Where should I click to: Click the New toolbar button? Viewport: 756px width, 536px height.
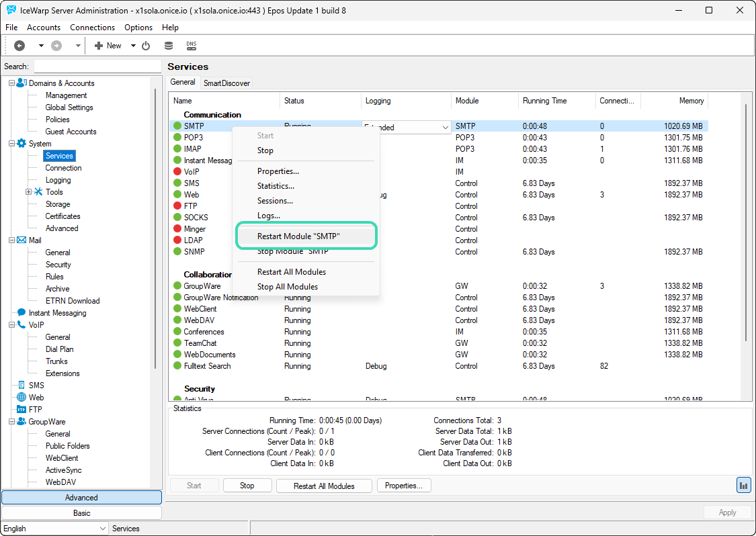(108, 46)
